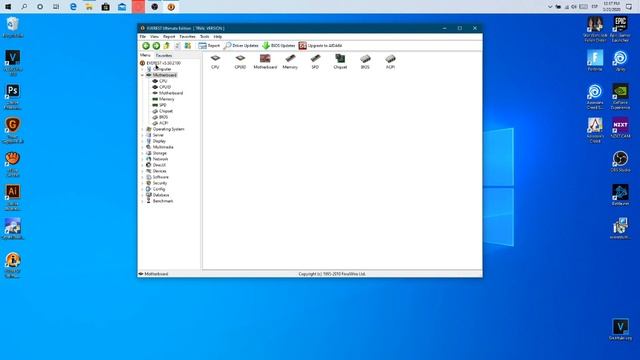
Task: Open the SPD icon in right pane
Action: (x=315, y=62)
